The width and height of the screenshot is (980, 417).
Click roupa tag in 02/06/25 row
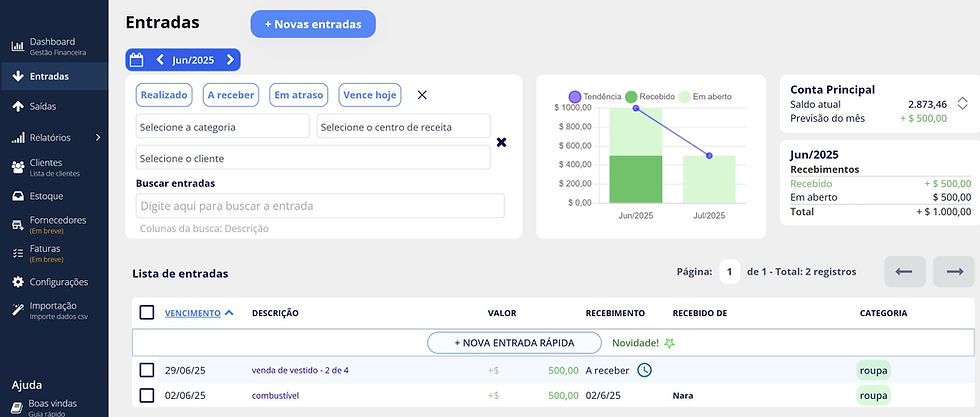tap(874, 395)
